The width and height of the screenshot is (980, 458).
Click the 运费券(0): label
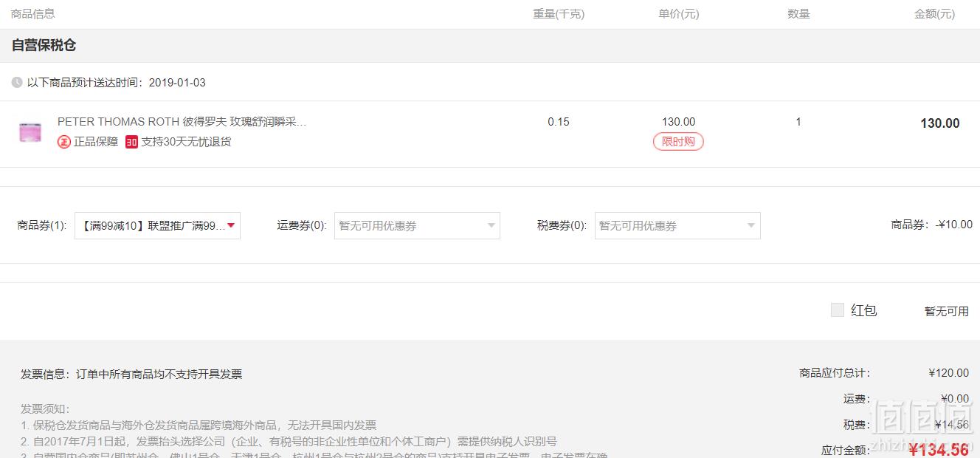pos(302,225)
